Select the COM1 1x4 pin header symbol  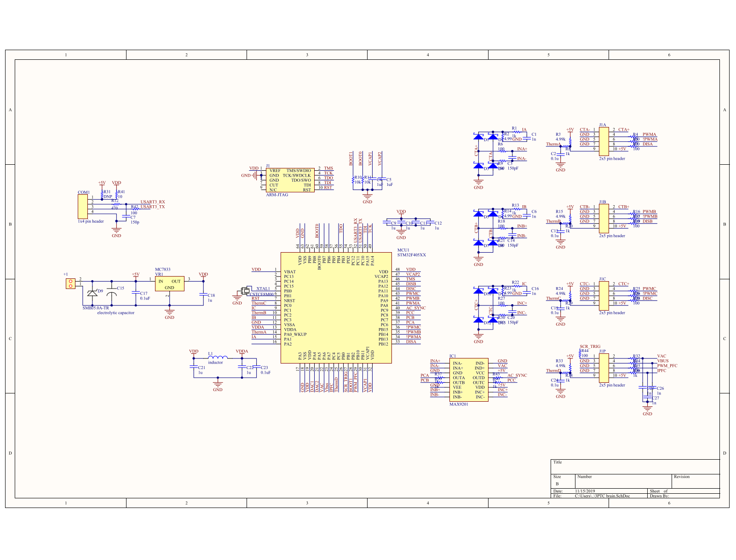point(82,207)
